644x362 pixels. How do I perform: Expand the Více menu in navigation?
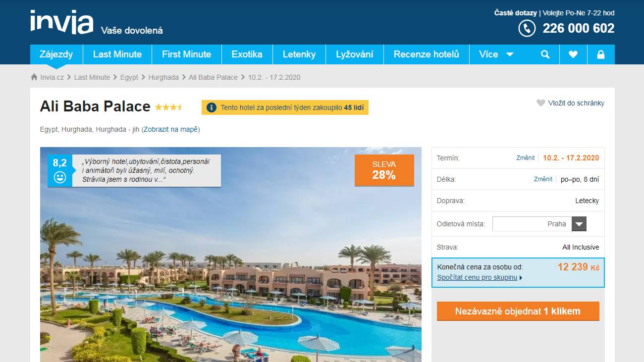pos(496,54)
